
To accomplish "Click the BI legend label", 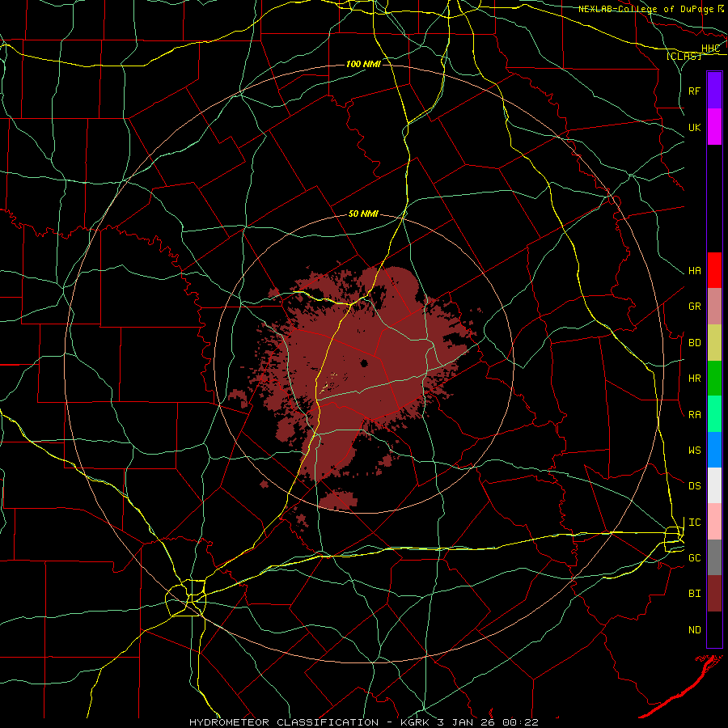I will point(694,594).
